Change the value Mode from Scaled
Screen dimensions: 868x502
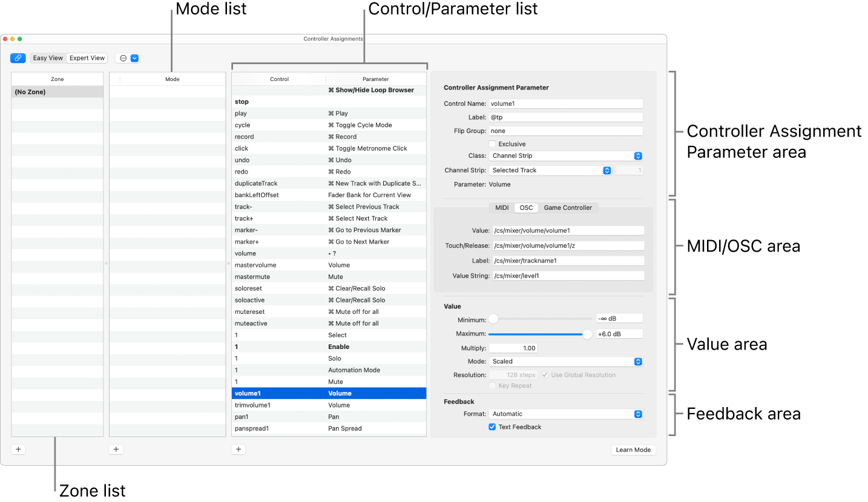[637, 361]
